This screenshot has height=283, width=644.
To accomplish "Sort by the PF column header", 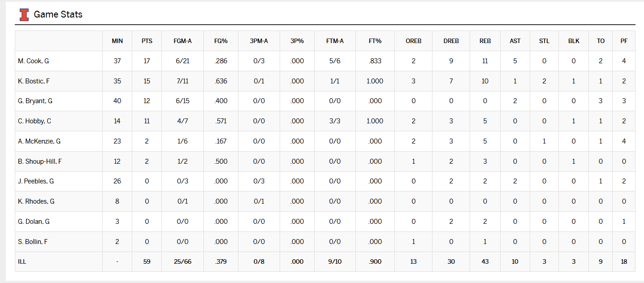I will pyautogui.click(x=624, y=41).
